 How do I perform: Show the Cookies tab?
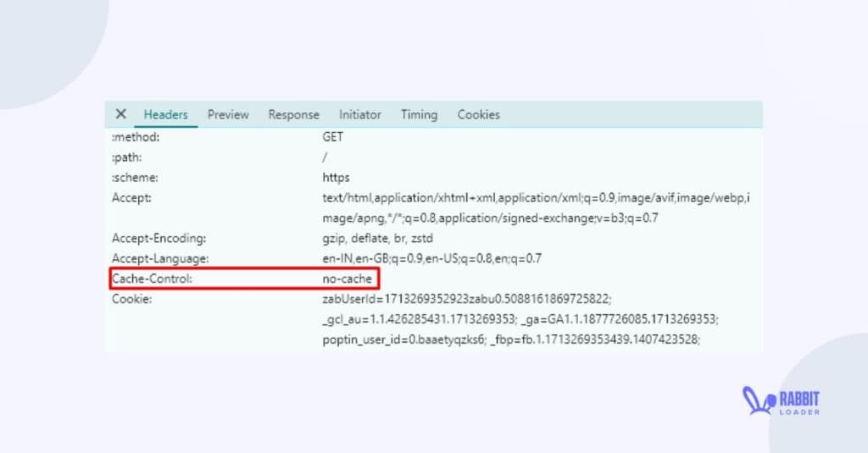coord(478,114)
